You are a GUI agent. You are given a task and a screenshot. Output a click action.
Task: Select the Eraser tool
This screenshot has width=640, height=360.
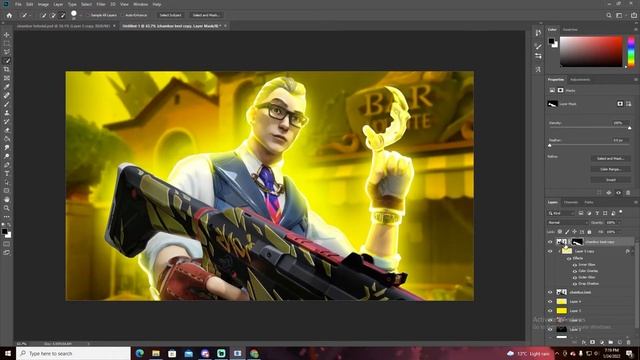coord(7,130)
